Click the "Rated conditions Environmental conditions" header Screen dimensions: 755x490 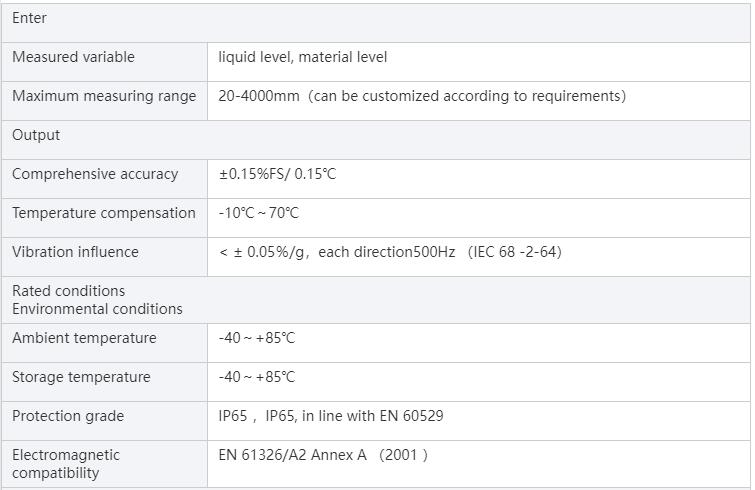coord(97,300)
